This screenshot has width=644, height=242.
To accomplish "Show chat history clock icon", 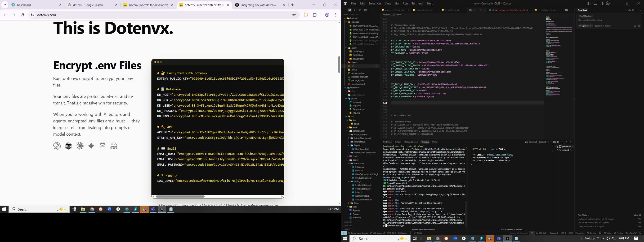I will point(633,10).
